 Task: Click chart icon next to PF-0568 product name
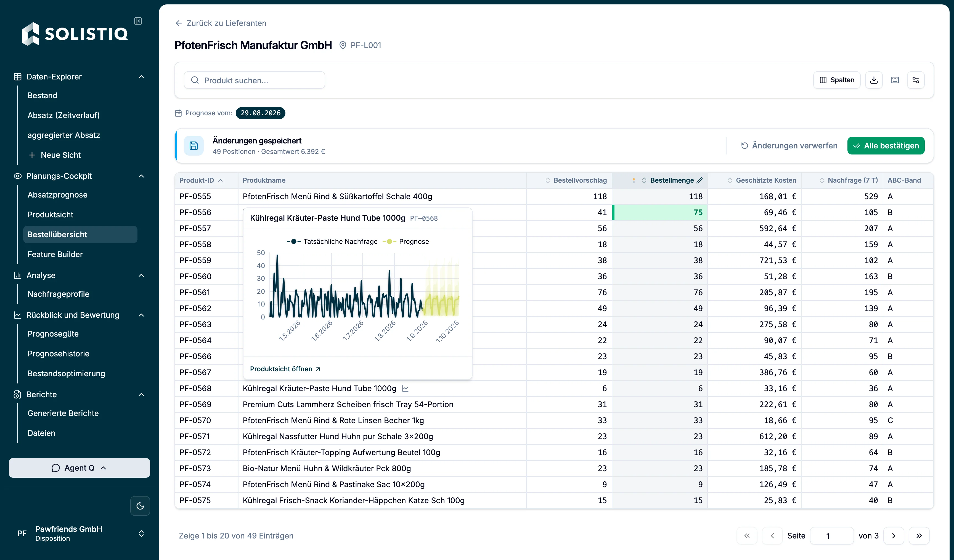405,389
